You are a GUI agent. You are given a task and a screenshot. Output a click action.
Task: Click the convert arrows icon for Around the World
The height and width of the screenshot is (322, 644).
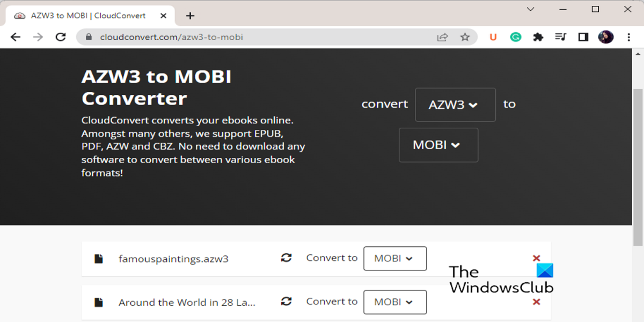tap(287, 302)
